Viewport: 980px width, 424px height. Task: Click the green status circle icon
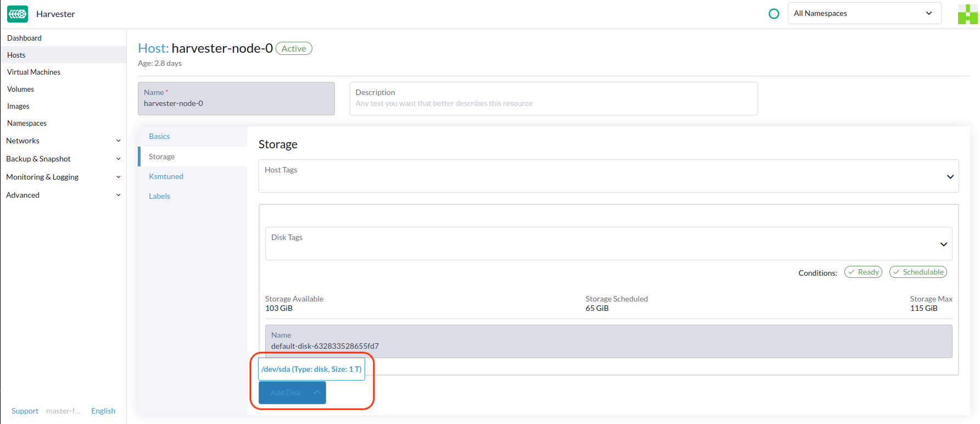[774, 14]
